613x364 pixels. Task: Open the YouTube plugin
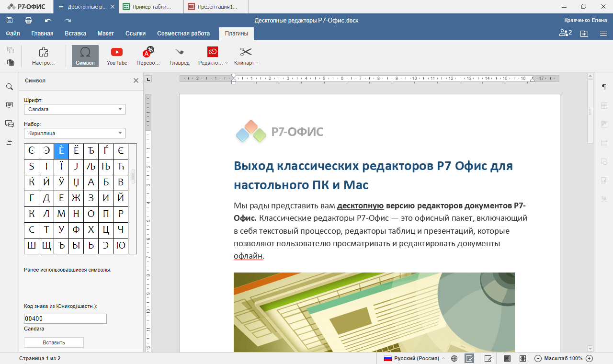pos(117,56)
